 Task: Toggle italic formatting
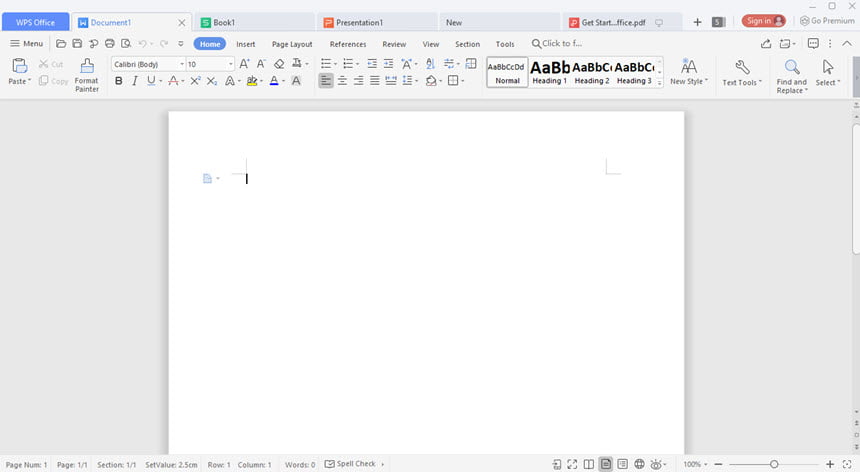tap(135, 81)
